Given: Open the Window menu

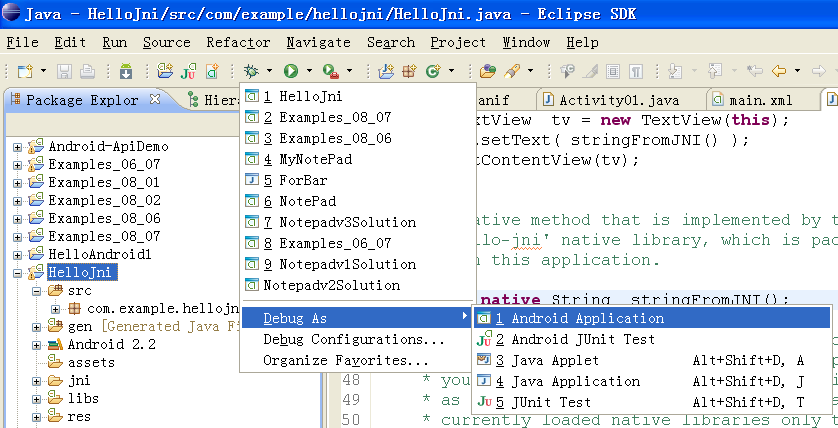Looking at the screenshot, I should click(x=526, y=42).
